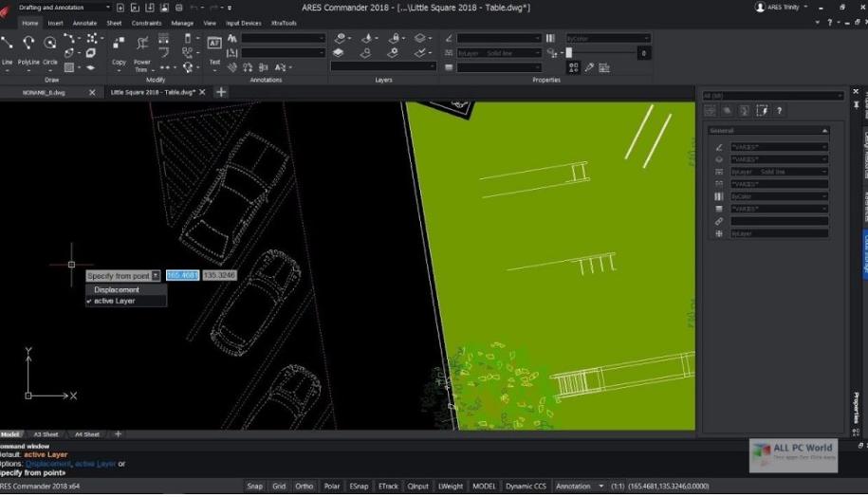This screenshot has width=868, height=497.
Task: Click the ARES red feather application logo
Action: coord(6,11)
